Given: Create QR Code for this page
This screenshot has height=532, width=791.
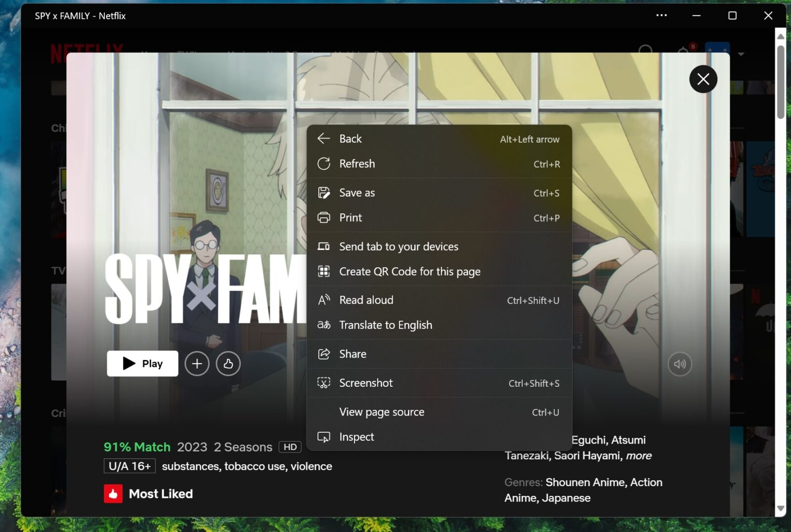Looking at the screenshot, I should (x=409, y=271).
